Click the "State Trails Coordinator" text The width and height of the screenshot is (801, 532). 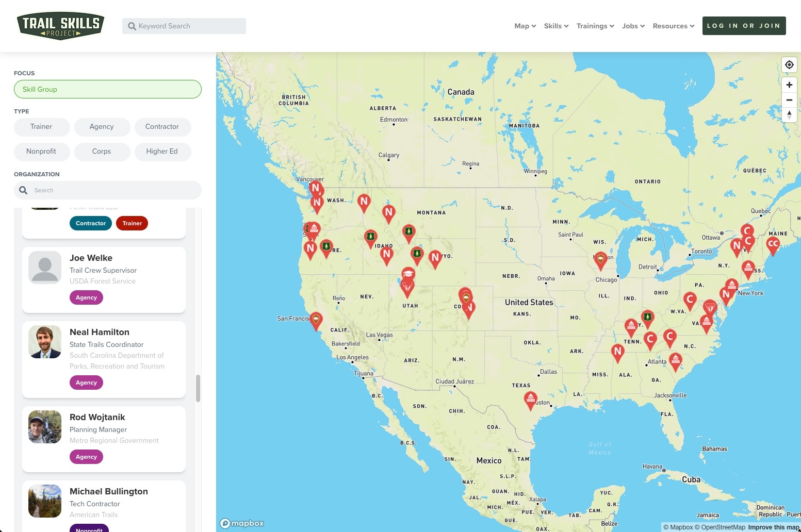107,344
